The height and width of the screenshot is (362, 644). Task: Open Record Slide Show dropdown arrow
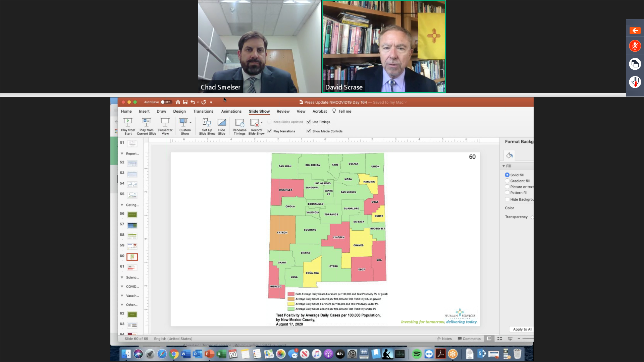point(262,122)
